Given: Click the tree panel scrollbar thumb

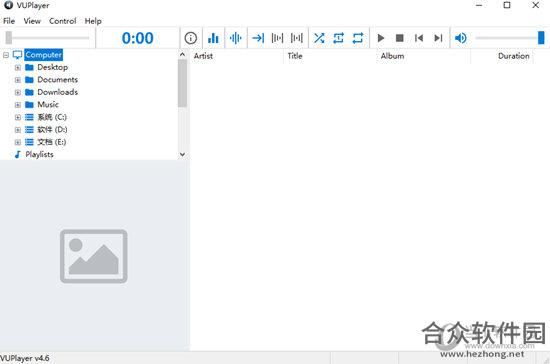Looking at the screenshot, I should click(182, 83).
